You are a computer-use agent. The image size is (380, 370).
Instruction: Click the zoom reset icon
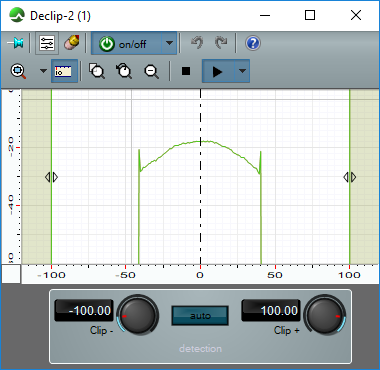point(124,71)
